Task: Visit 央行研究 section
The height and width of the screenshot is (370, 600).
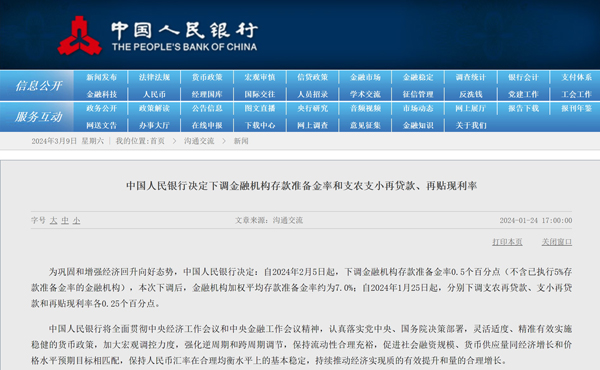Action: [313, 108]
